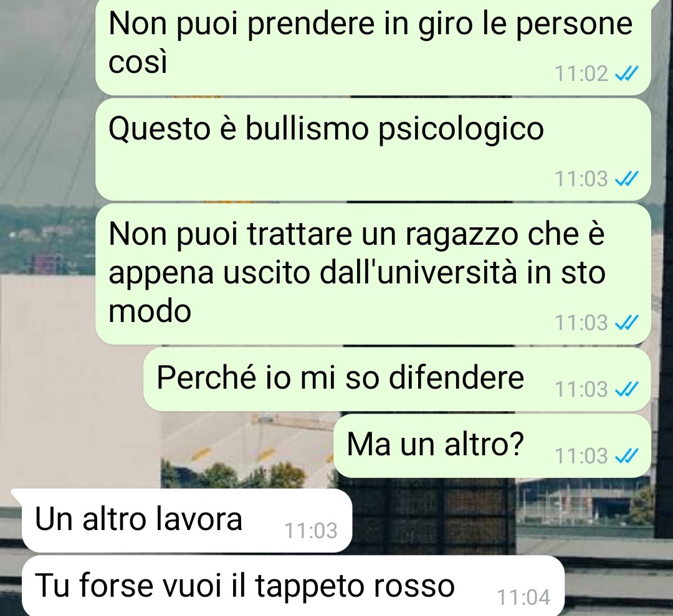Tap read checkmarks beside 'Ma un altro?'
This screenshot has width=673, height=616.
point(627,456)
